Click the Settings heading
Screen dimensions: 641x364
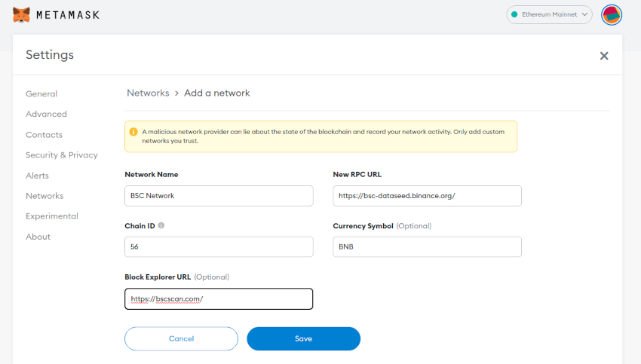point(50,55)
